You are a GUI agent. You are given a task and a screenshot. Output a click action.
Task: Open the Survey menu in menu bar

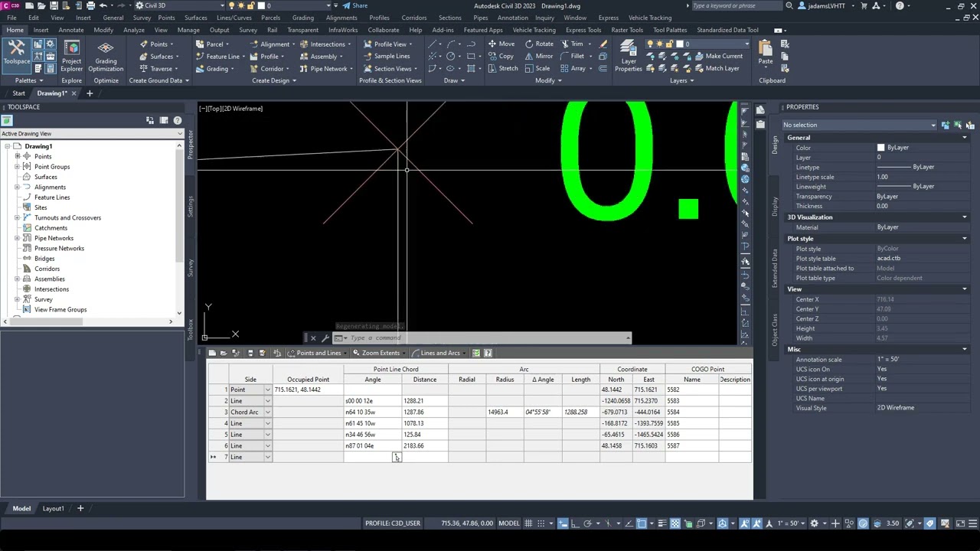pos(142,18)
